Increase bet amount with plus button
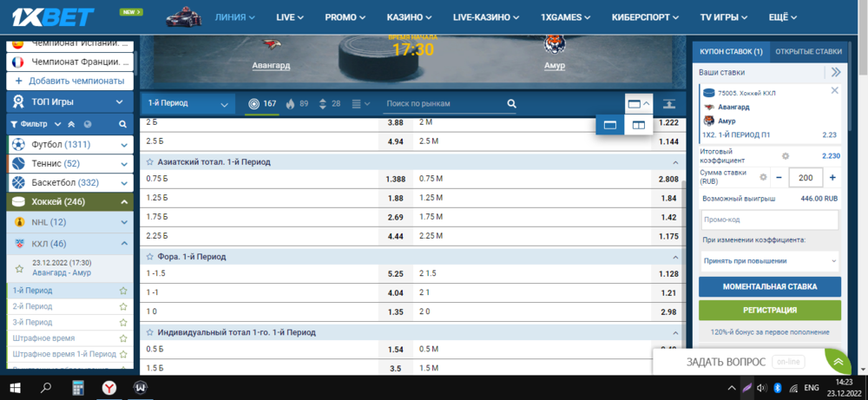 point(832,178)
